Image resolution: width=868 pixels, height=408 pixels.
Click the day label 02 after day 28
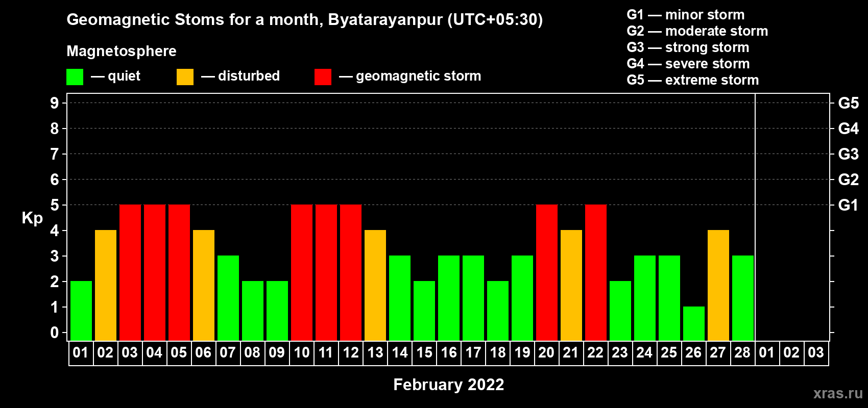tap(791, 352)
